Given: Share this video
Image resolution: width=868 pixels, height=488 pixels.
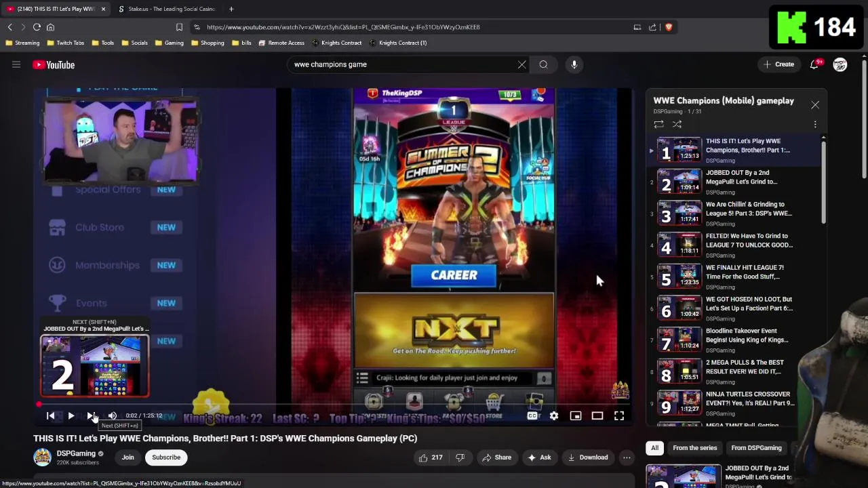Looking at the screenshot, I should [x=496, y=457].
